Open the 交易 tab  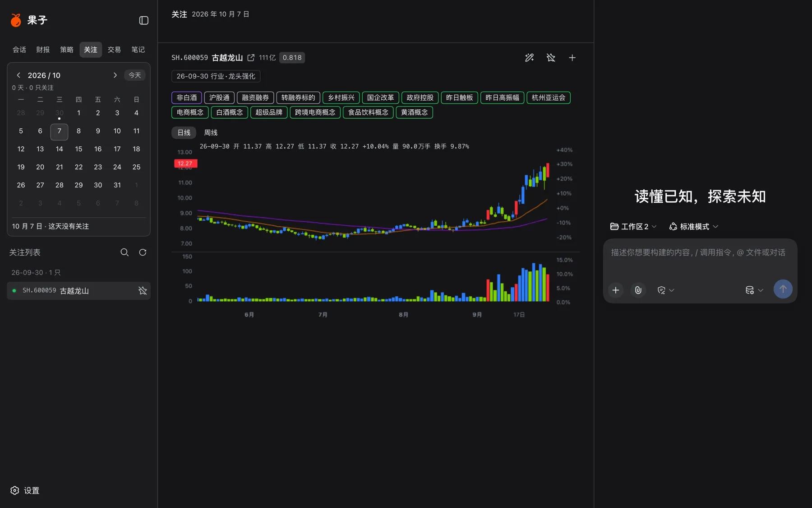coord(114,50)
